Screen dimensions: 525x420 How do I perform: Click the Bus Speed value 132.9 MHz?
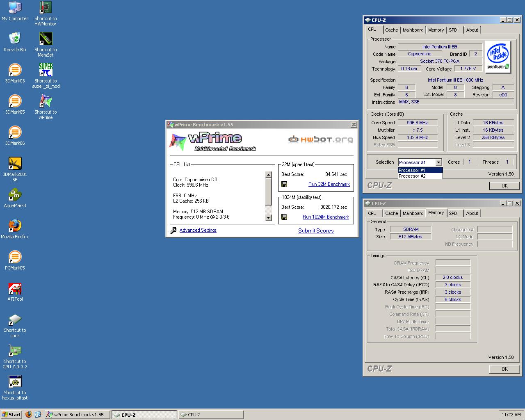tap(418, 137)
